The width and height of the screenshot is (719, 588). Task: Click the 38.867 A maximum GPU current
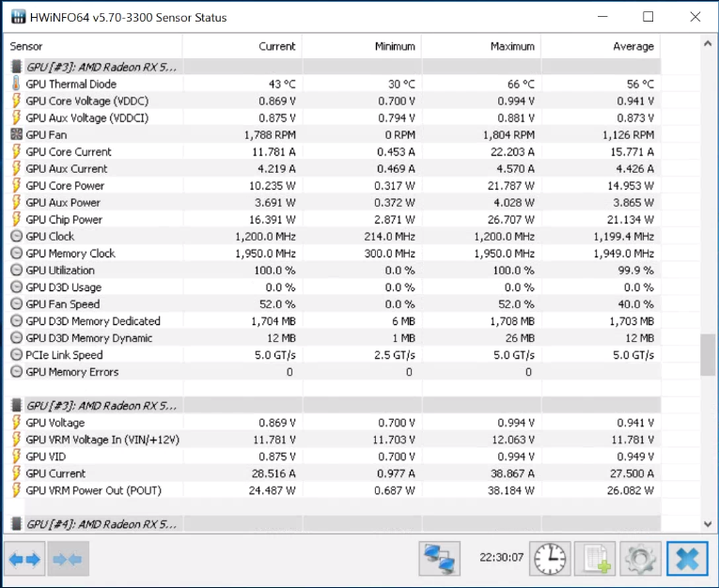coord(512,473)
